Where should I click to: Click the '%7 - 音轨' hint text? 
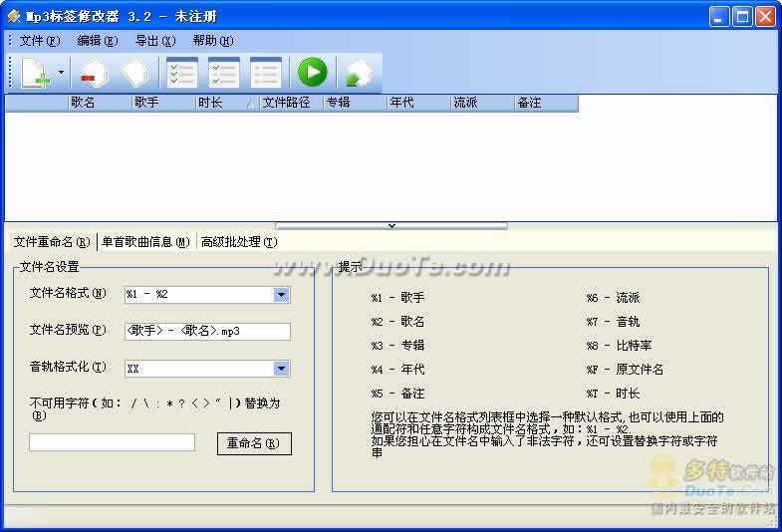coord(613,322)
